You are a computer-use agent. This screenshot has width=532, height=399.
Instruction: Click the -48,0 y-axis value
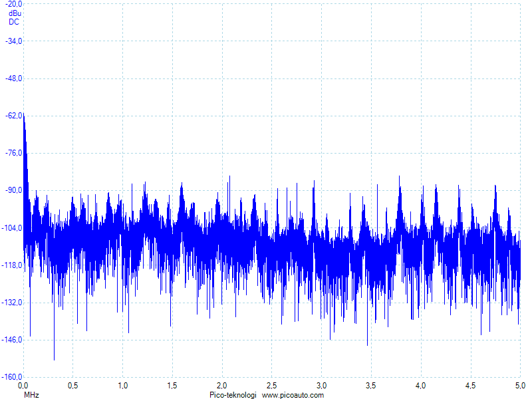coord(13,78)
